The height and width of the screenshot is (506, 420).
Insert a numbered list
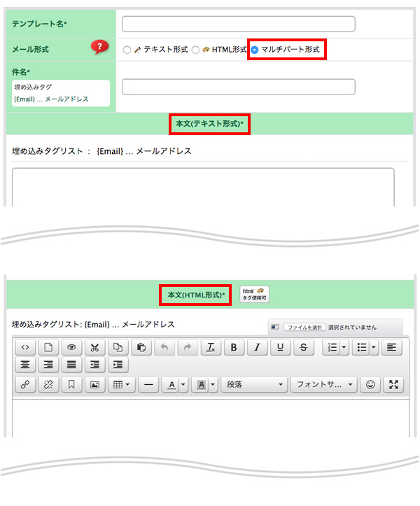332,347
